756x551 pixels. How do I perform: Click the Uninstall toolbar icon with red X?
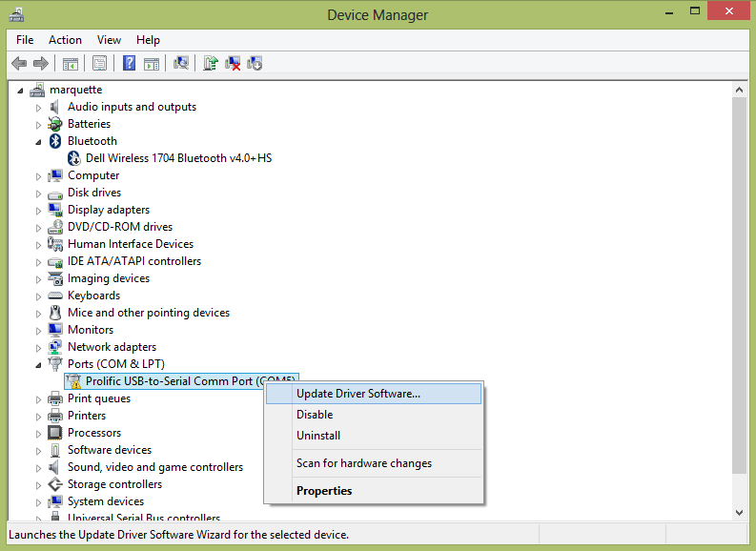(233, 63)
